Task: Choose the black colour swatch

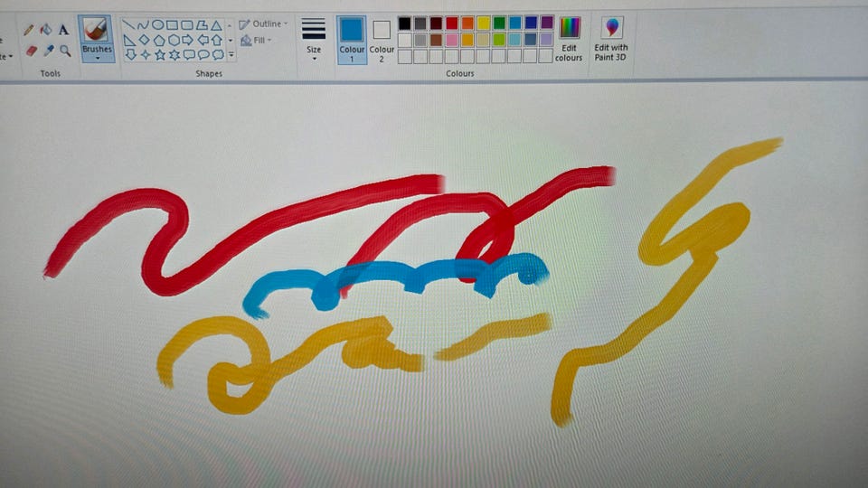Action: point(405,23)
